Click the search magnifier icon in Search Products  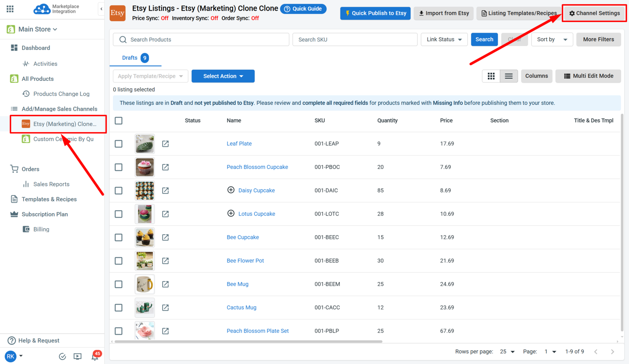tap(123, 40)
